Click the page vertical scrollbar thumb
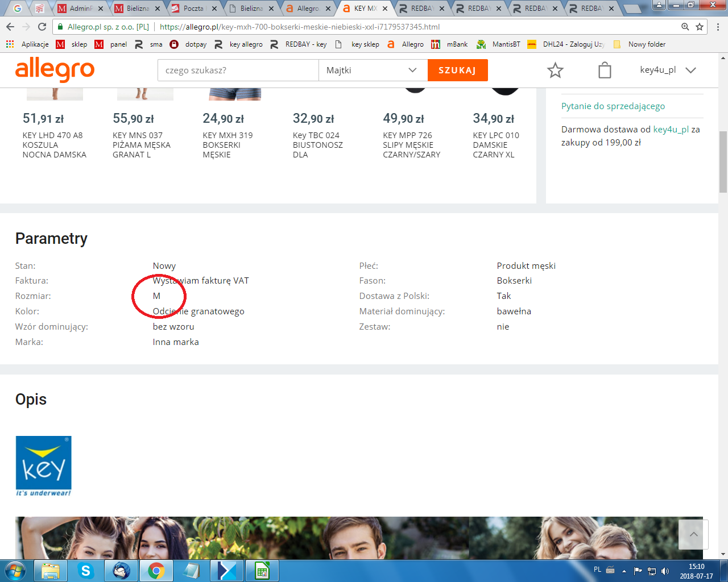728x582 pixels. point(723,162)
